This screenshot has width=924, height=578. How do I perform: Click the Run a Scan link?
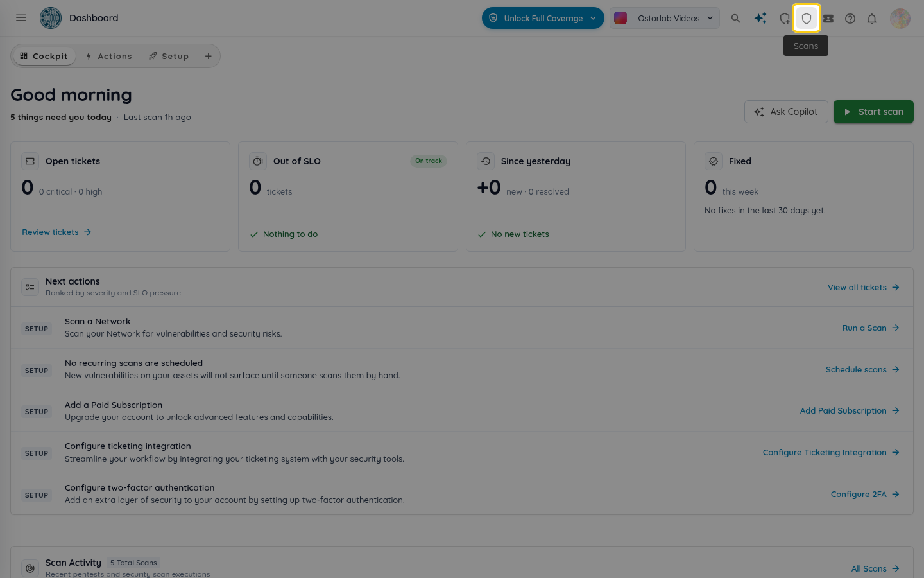click(871, 328)
